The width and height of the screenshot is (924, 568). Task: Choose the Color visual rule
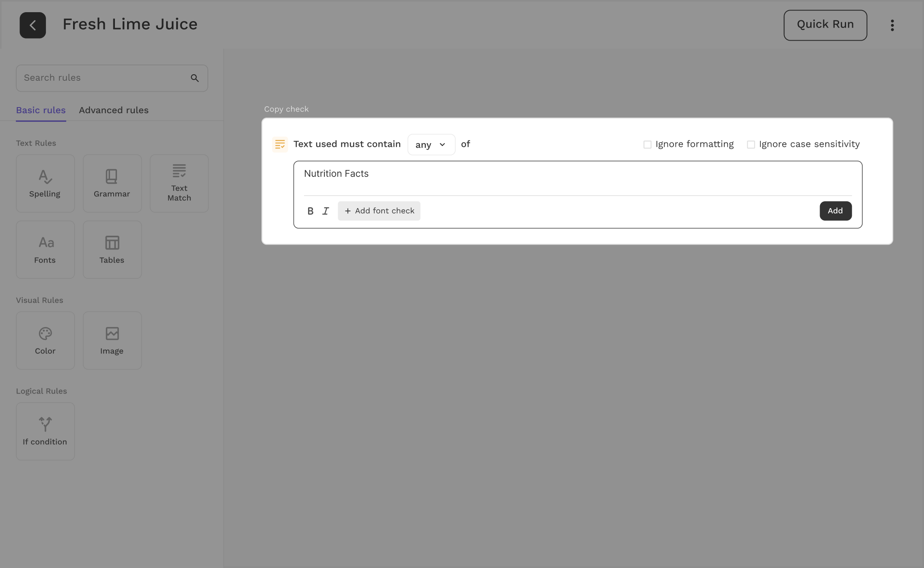[45, 340]
